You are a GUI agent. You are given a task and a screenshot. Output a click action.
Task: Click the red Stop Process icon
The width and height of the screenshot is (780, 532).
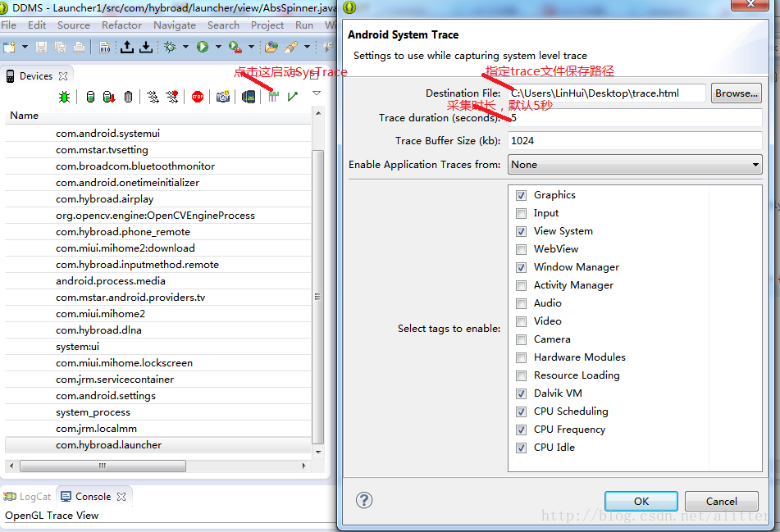point(198,97)
